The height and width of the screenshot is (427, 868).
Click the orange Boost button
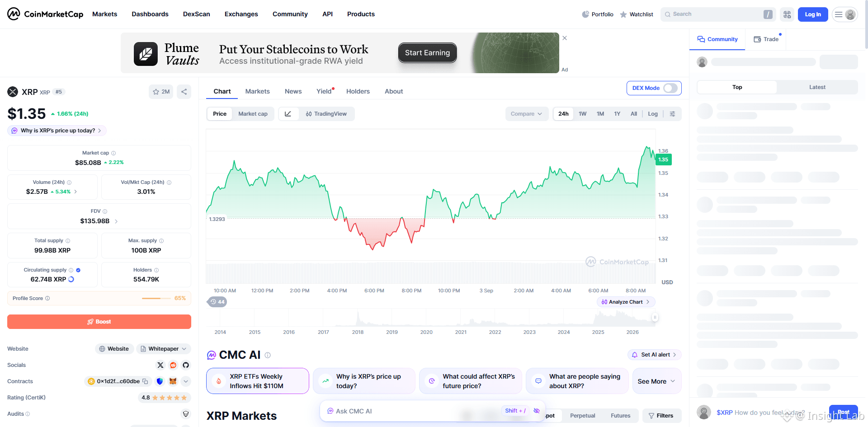(x=99, y=322)
